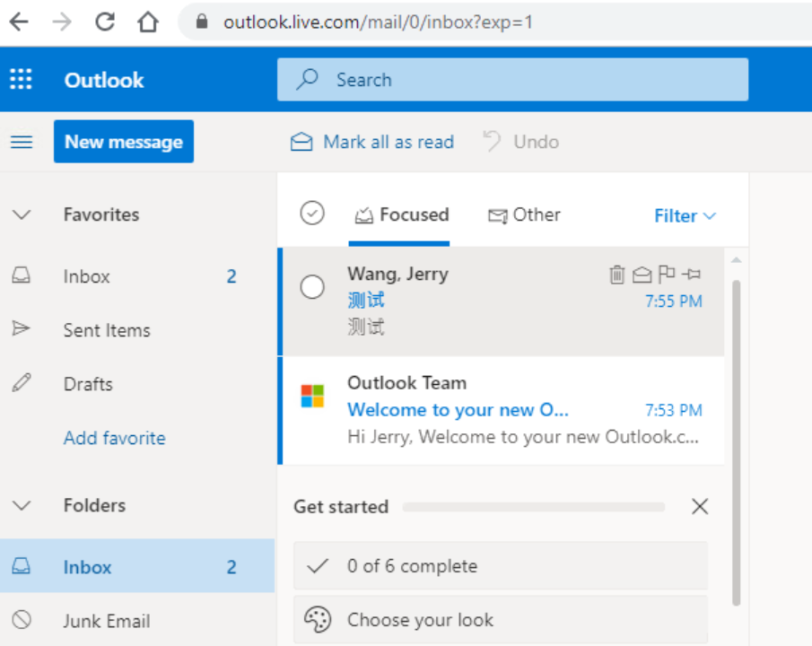Click Choose your look palette icon

[317, 619]
